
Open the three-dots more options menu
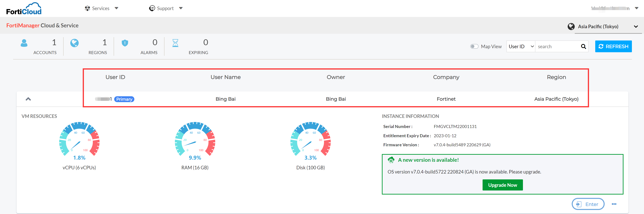click(614, 204)
